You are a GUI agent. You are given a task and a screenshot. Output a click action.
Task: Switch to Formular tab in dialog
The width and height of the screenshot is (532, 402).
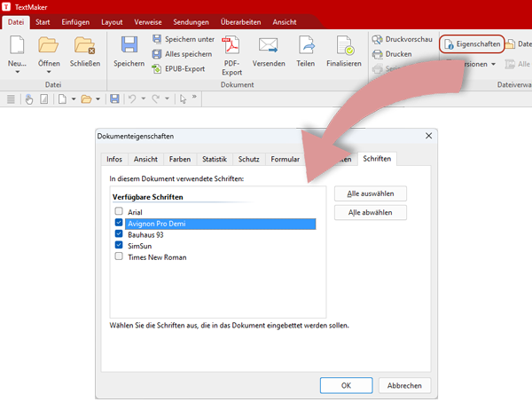tap(285, 159)
